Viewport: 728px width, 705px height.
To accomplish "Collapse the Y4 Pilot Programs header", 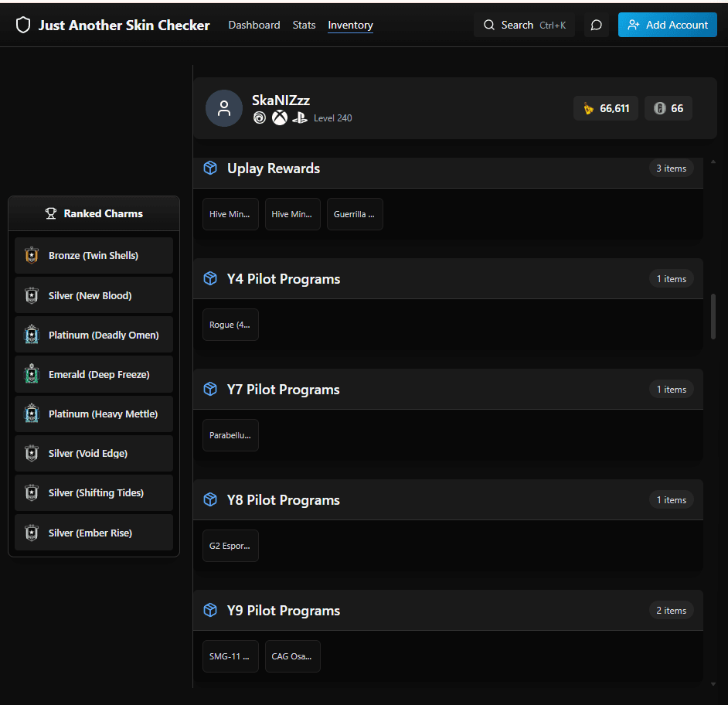I will pos(448,278).
